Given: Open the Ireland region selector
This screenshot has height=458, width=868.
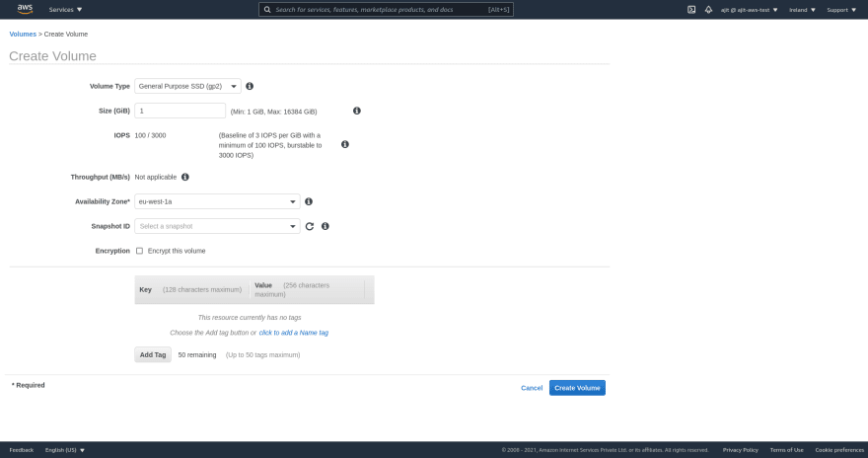Looking at the screenshot, I should pyautogui.click(x=802, y=10).
